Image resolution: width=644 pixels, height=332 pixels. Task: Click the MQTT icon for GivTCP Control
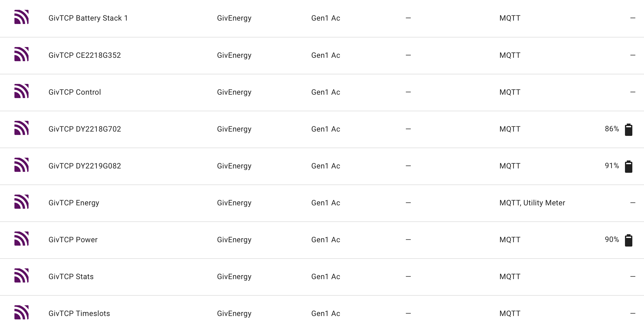click(21, 91)
